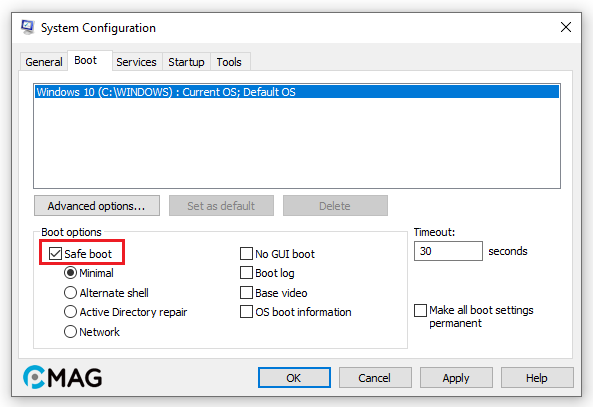Check OS boot information option
The width and height of the screenshot is (593, 407).
coord(247,312)
